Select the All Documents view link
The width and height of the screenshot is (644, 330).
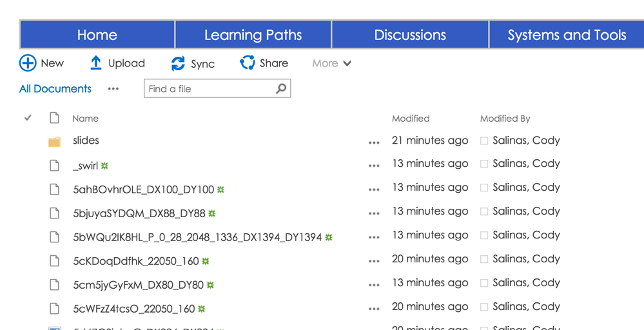point(55,89)
